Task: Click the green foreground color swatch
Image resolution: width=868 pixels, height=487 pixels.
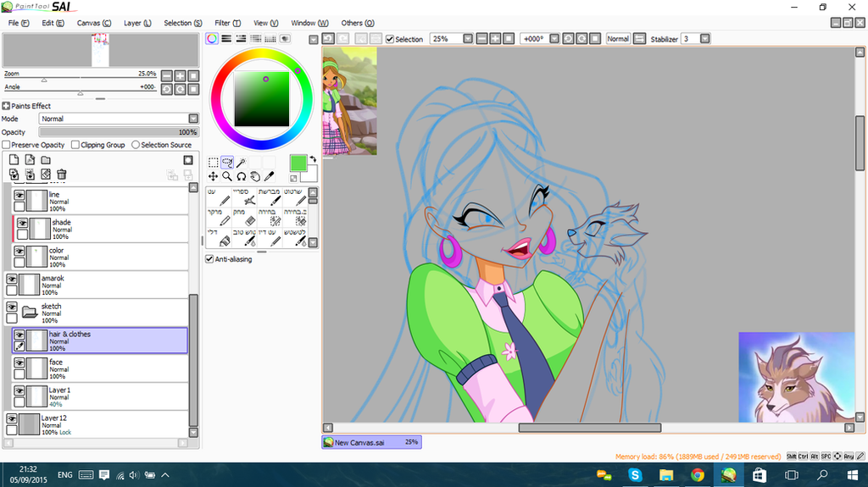Action: [298, 163]
